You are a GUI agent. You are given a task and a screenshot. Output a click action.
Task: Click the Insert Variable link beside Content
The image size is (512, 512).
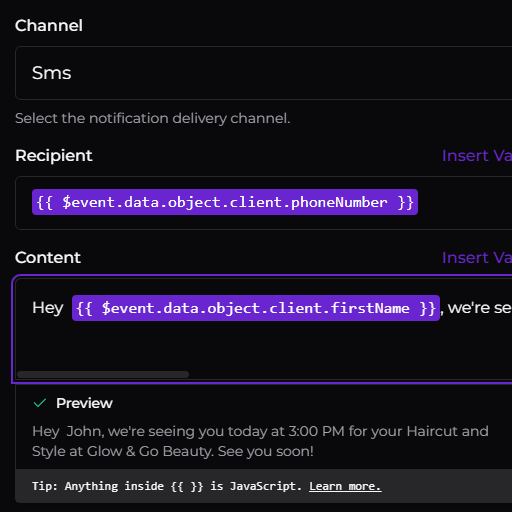click(477, 258)
